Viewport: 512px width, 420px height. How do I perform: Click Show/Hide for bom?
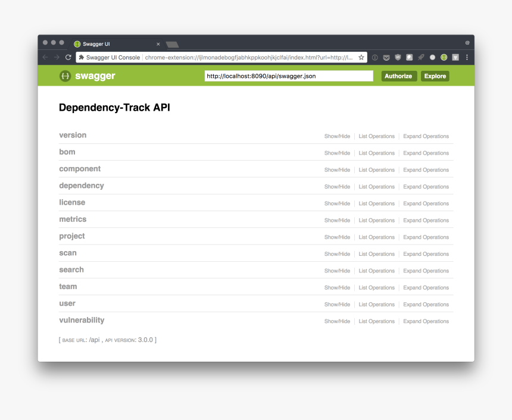pyautogui.click(x=337, y=153)
